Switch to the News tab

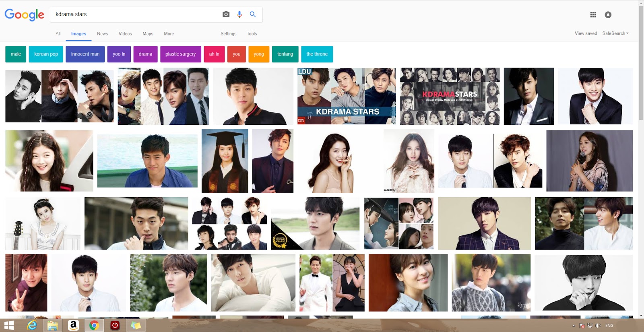click(102, 34)
